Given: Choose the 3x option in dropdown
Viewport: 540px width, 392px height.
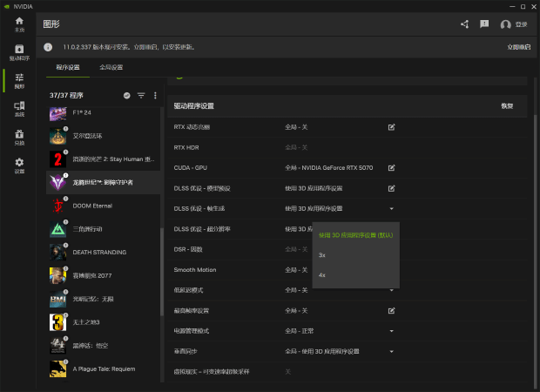Looking at the screenshot, I should tap(355, 255).
